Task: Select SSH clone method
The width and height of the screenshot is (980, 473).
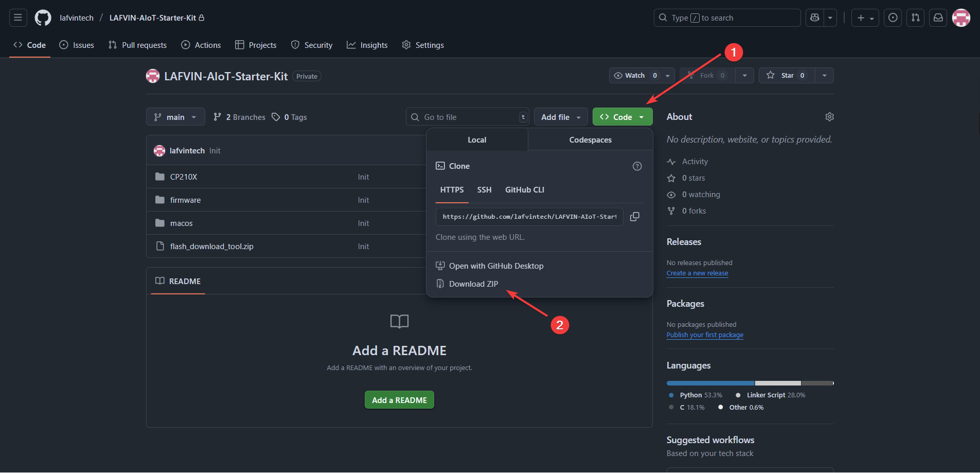Action: coord(484,190)
